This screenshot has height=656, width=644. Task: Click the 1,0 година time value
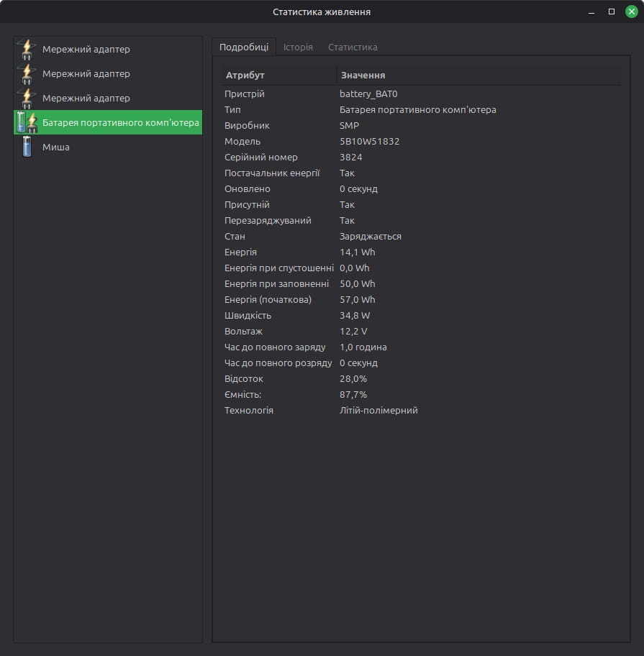point(363,347)
